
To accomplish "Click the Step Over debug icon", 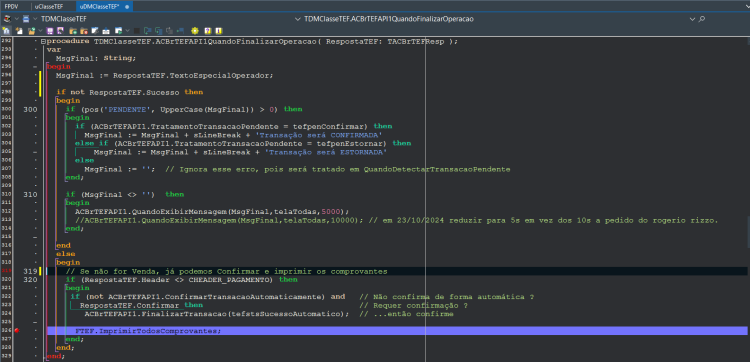I will pyautogui.click(x=147, y=31).
